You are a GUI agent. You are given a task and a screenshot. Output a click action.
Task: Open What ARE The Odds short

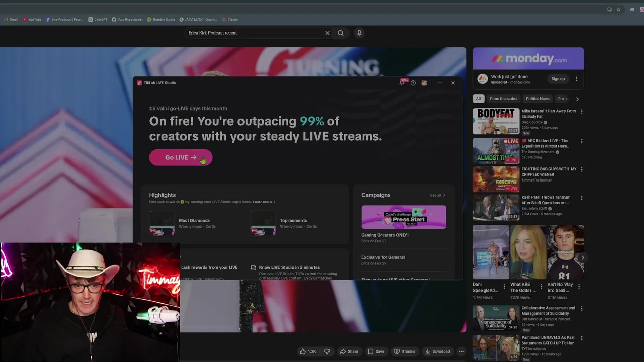(528, 252)
